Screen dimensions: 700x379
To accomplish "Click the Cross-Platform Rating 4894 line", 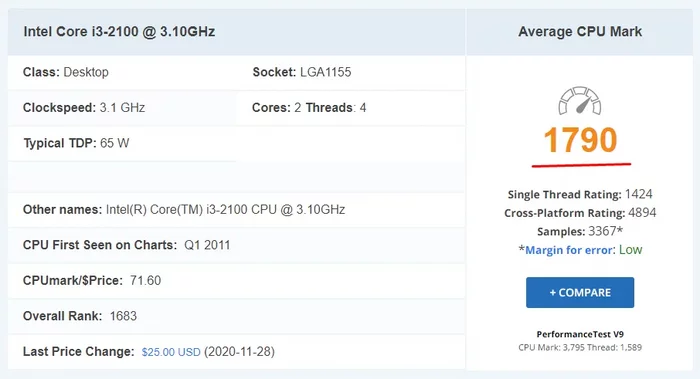I will pos(580,213).
